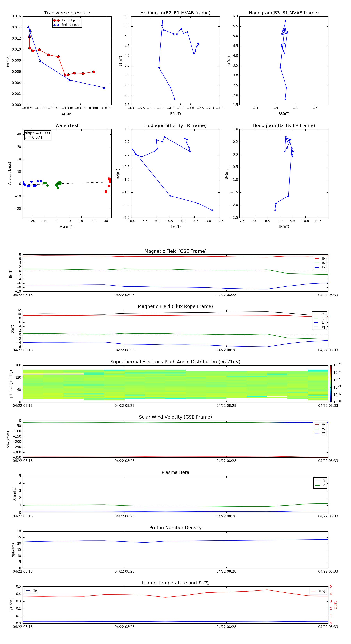Select |B| in the Flux Rope legend
The height and width of the screenshot is (644, 351).
coord(320,327)
